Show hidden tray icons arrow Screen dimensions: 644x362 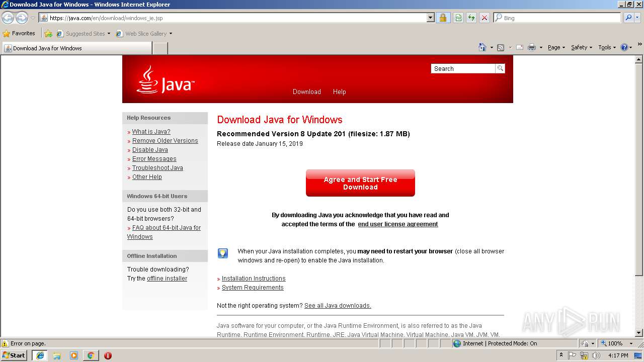(x=561, y=355)
